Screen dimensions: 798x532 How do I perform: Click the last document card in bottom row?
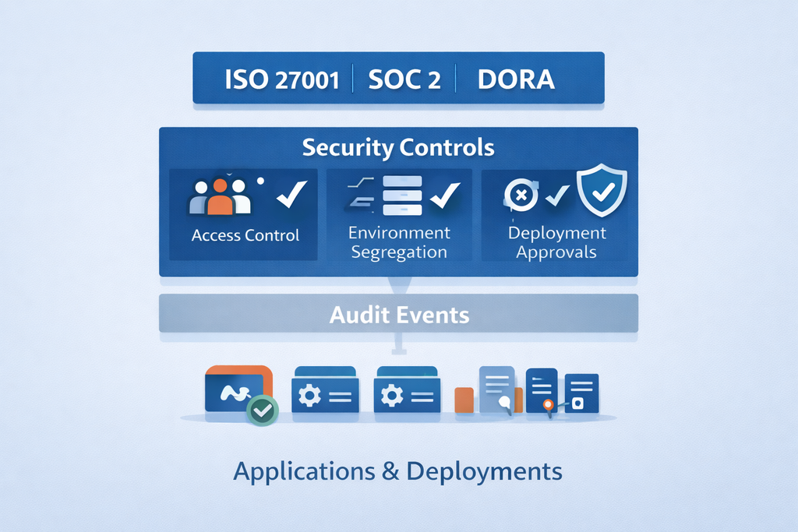click(x=581, y=393)
